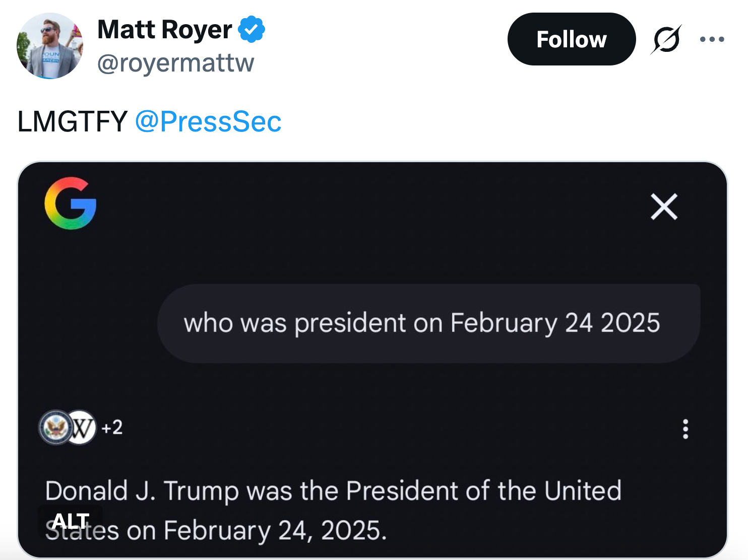The image size is (748, 560).
Task: Click Matt Royer's profile avatar
Action: pos(50,45)
